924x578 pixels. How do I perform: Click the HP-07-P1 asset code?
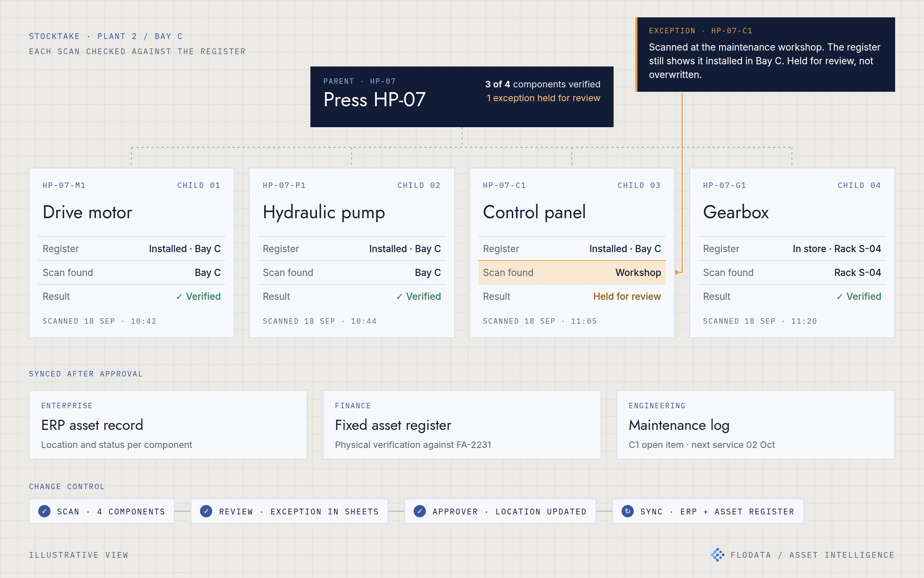pos(284,185)
